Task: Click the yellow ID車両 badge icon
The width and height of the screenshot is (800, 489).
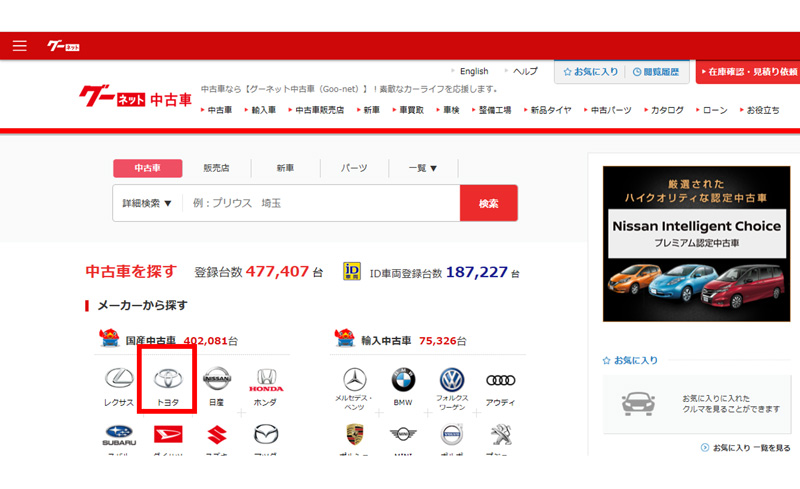Action: point(352,272)
